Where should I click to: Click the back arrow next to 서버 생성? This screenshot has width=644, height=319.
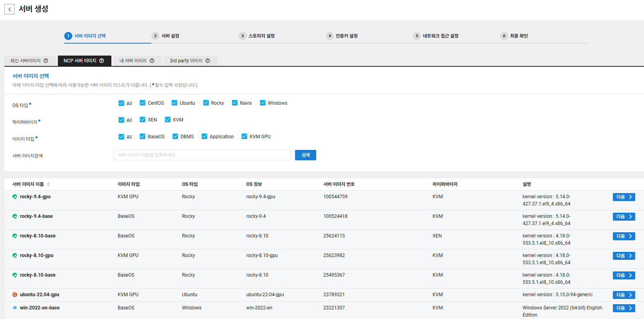click(10, 9)
